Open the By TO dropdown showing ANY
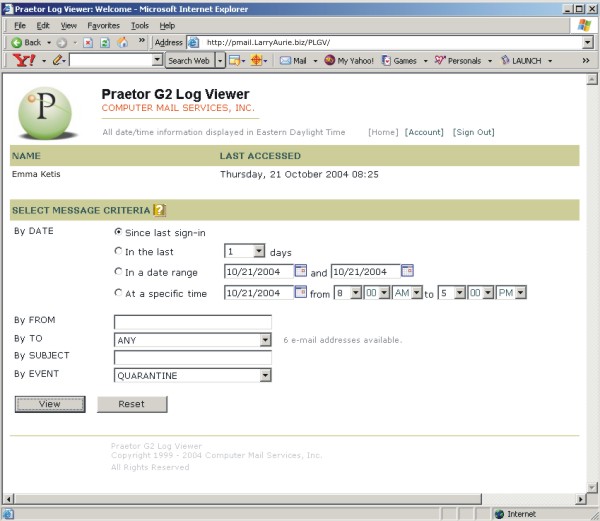Viewport: 600px width, 521px height. pyautogui.click(x=192, y=340)
